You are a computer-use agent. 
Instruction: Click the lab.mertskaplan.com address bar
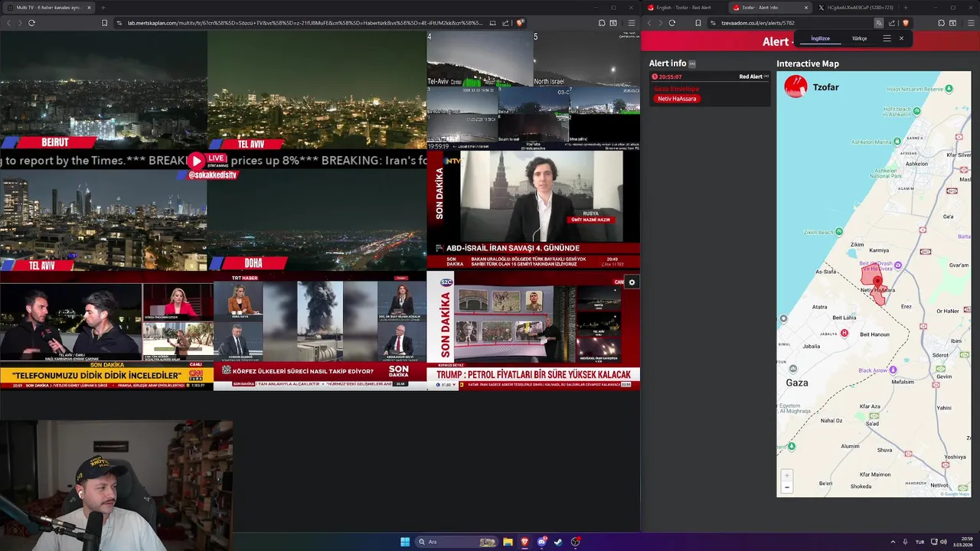(x=304, y=23)
